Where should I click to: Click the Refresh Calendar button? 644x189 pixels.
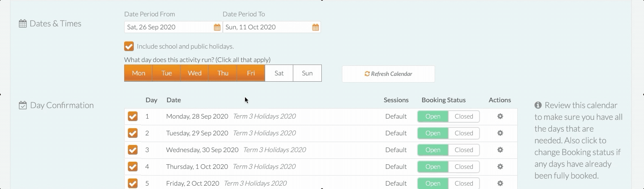pos(388,74)
